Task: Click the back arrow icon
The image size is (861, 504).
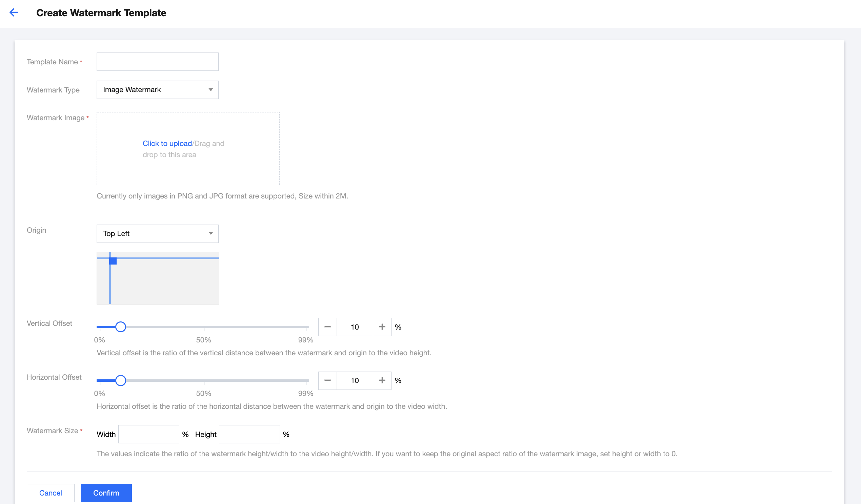Action: [14, 13]
